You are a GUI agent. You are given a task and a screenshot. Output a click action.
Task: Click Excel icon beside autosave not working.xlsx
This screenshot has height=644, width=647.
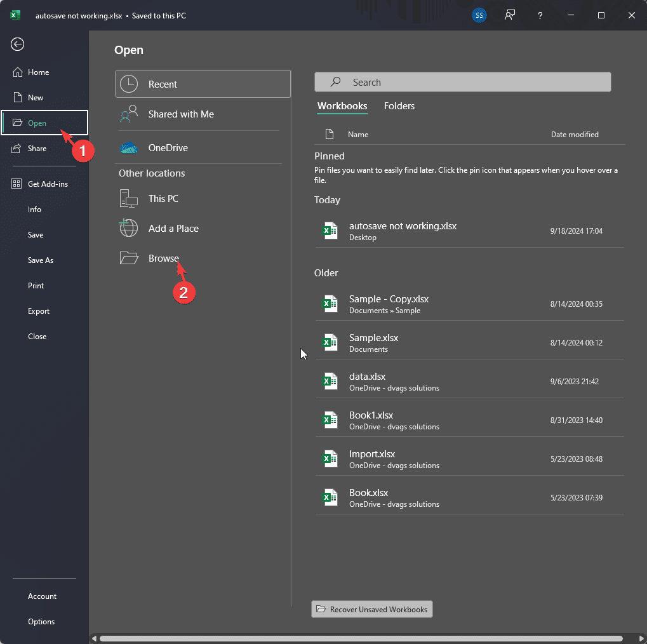point(330,231)
